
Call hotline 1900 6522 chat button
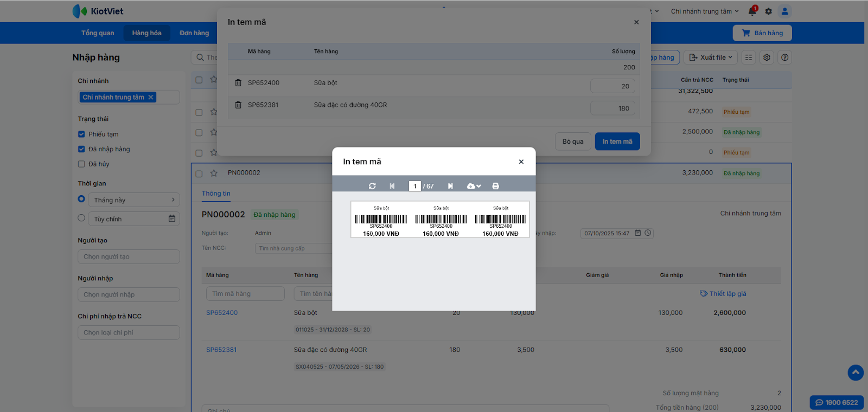[x=837, y=402]
